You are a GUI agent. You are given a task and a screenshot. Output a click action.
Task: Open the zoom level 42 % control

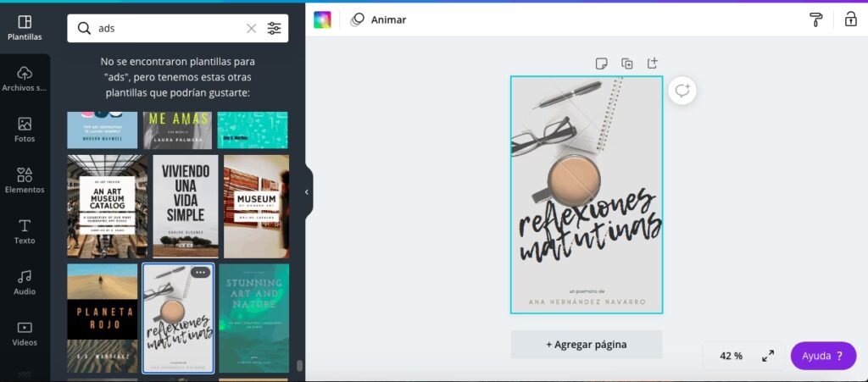731,356
